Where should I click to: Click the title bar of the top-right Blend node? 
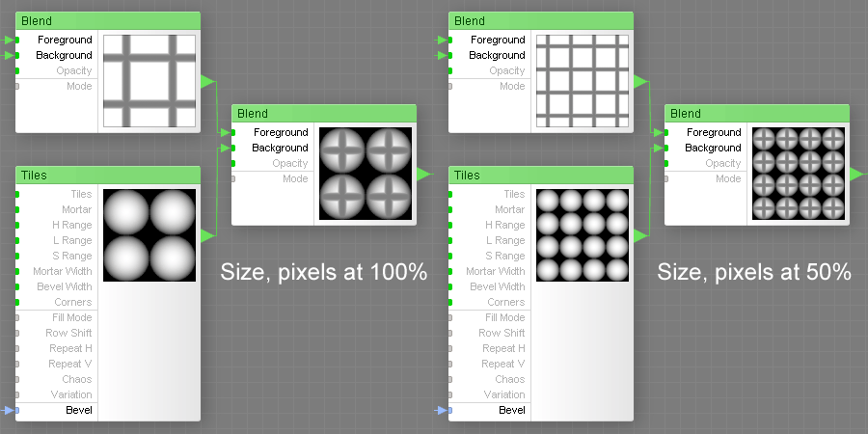tap(540, 20)
